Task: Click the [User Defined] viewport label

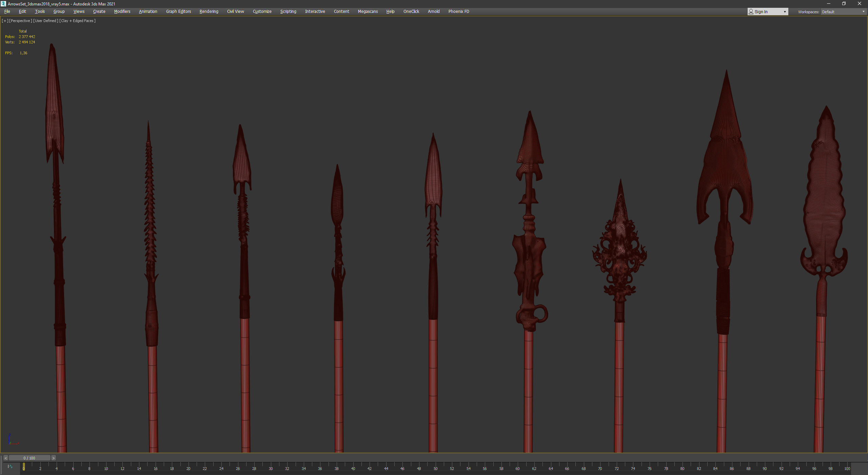Action: click(46, 21)
